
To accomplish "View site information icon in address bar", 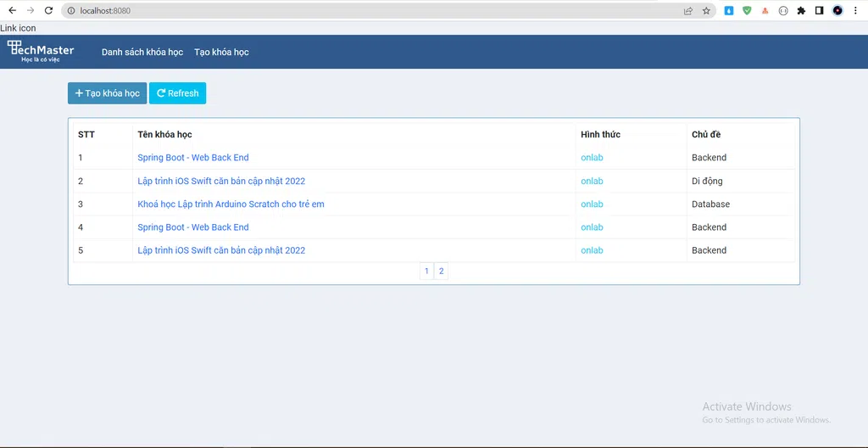I will point(71,10).
